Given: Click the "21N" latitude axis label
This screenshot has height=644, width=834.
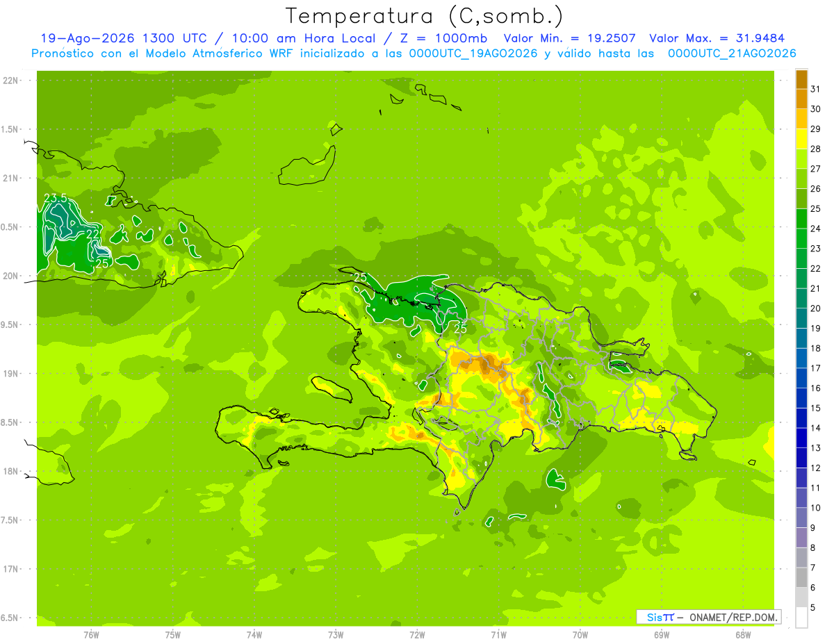Looking at the screenshot, I should coord(11,179).
